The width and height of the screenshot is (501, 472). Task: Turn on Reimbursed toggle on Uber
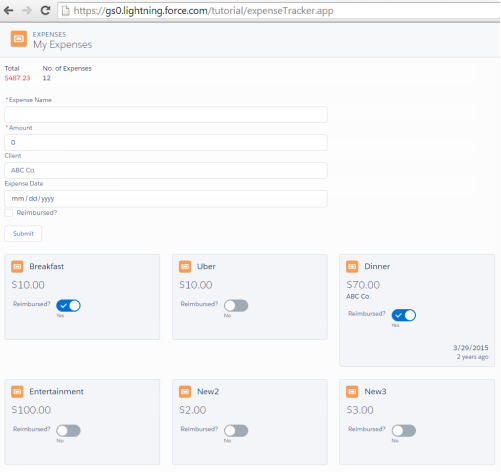pyautogui.click(x=236, y=305)
